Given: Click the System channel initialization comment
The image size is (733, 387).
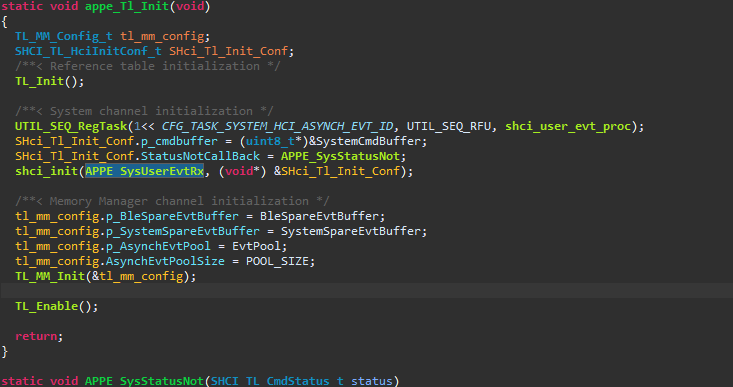Looking at the screenshot, I should point(144,111).
